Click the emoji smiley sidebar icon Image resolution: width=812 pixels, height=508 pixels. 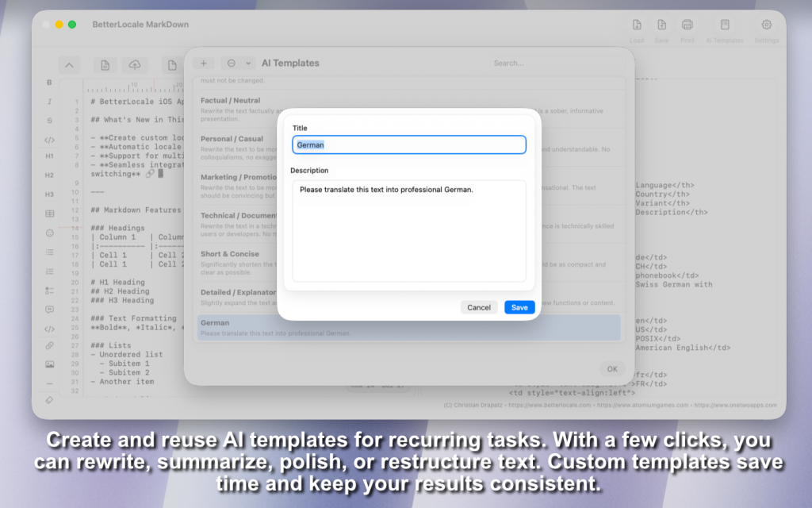(49, 233)
